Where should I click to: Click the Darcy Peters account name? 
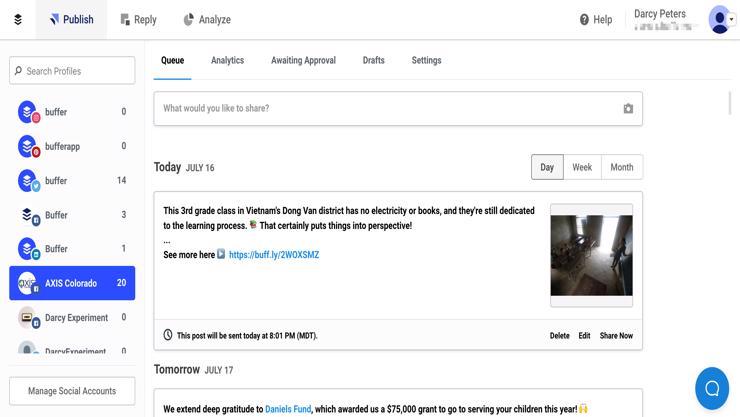[660, 14]
